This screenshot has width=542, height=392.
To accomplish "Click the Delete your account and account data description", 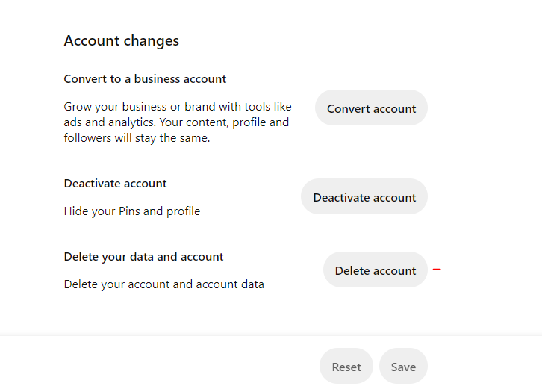I will 163,284.
